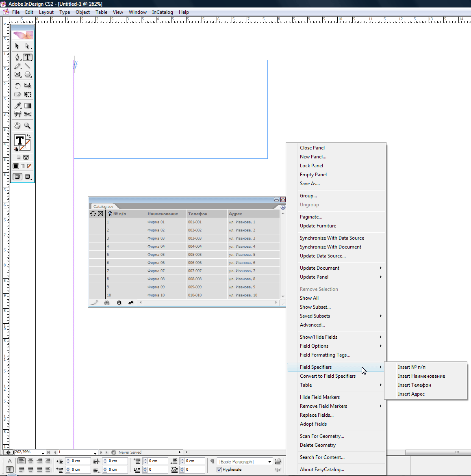The image size is (471, 476).
Task: Select the Rectangle Frame tool
Action: [x=17, y=74]
